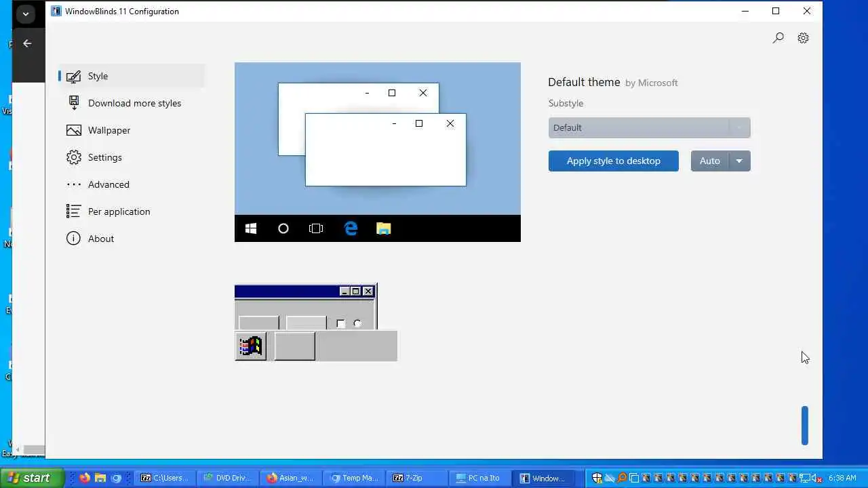
Task: Click the Wallpaper picture icon
Action: 73,130
